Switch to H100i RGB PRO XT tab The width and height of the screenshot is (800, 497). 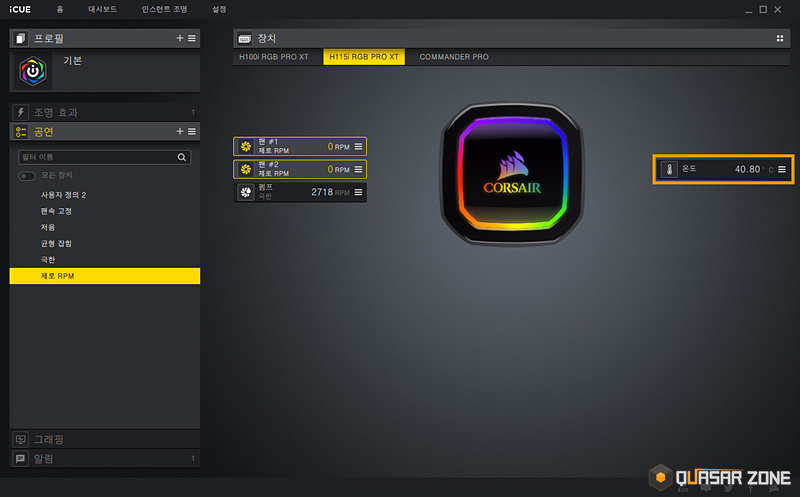[274, 57]
